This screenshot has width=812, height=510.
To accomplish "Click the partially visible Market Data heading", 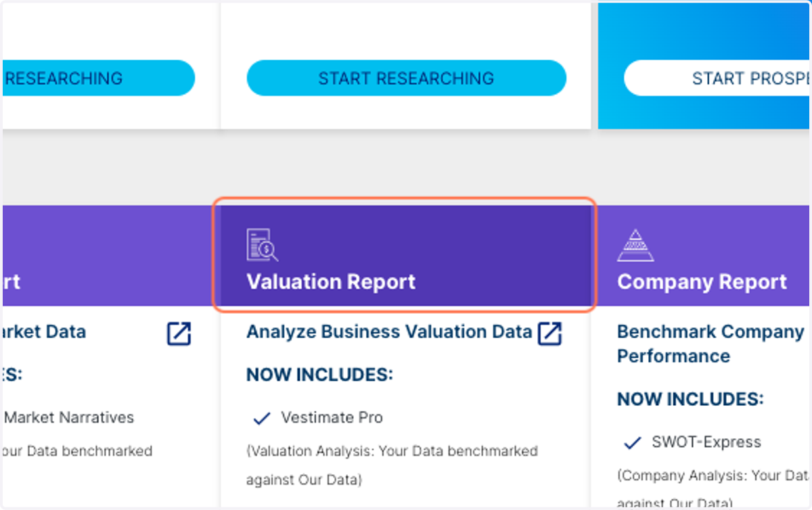I will [45, 332].
